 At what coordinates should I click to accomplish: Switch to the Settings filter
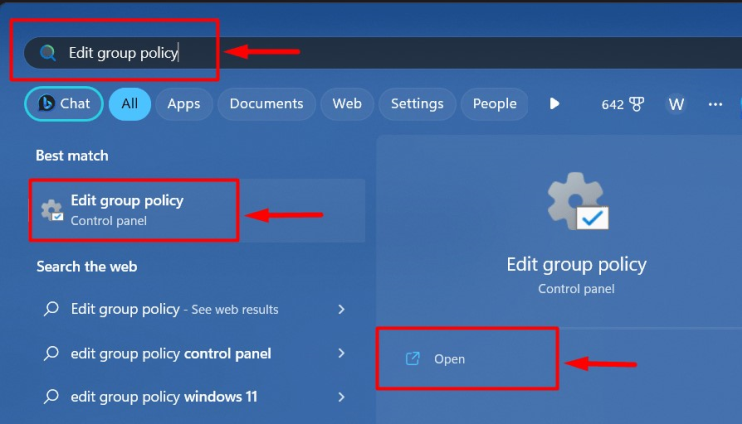click(x=417, y=104)
